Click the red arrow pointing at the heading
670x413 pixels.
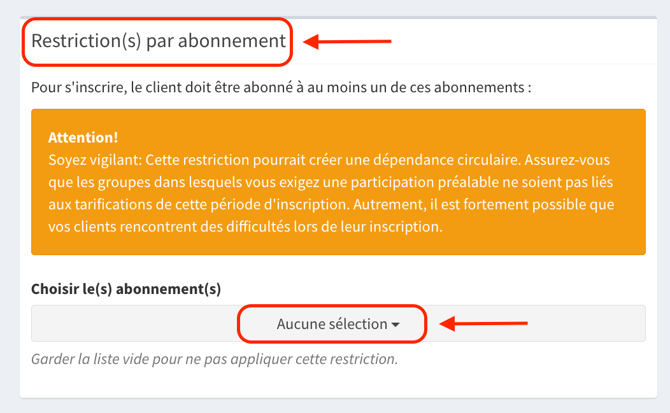click(x=346, y=42)
